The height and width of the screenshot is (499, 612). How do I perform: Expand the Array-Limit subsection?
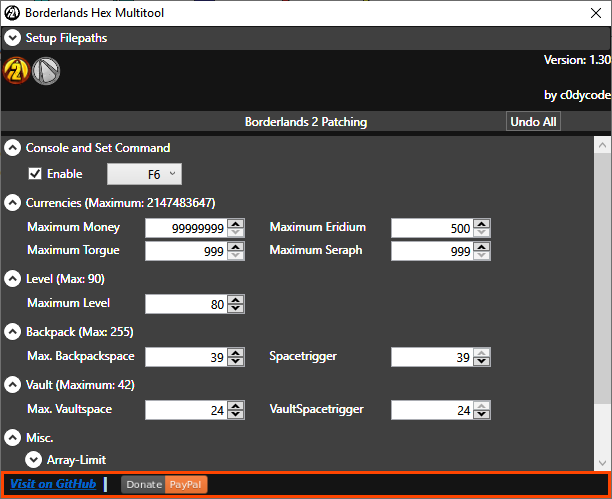(34, 460)
